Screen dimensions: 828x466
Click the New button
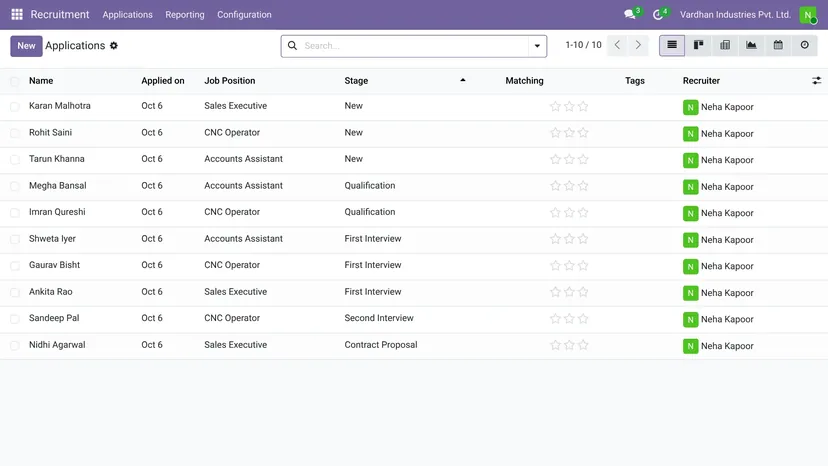(x=26, y=46)
